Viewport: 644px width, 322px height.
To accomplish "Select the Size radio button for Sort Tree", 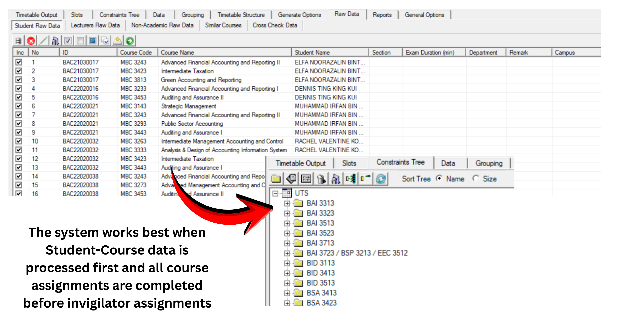I will (x=476, y=178).
